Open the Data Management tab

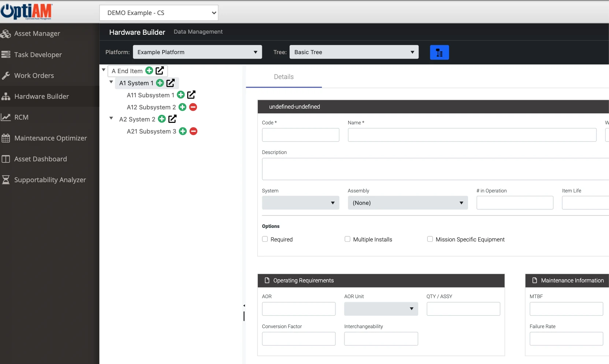[x=198, y=32]
